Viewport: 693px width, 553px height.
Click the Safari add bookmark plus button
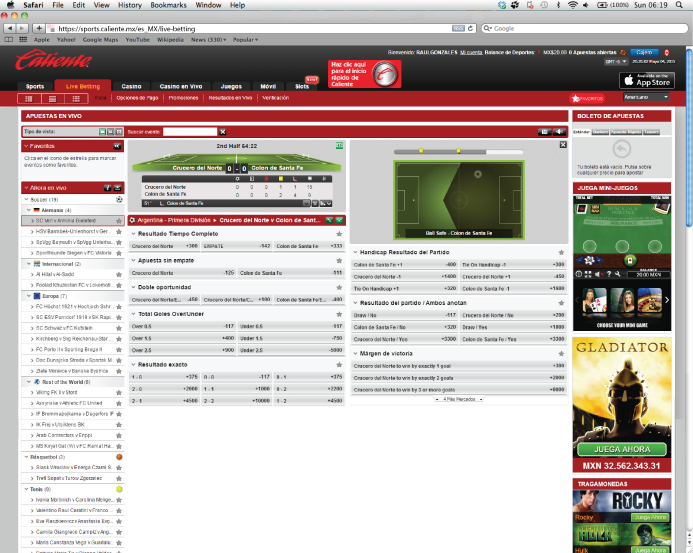pos(39,28)
